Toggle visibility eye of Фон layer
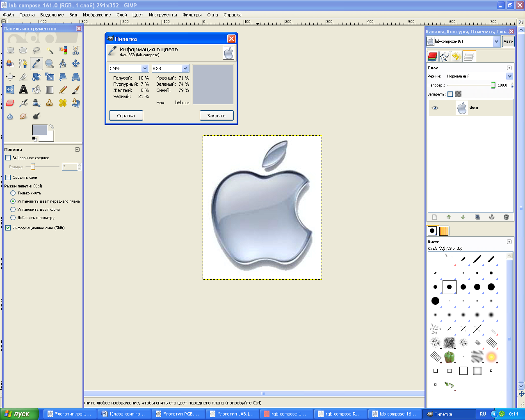Screen dimensions: 525x420 pyautogui.click(x=435, y=108)
